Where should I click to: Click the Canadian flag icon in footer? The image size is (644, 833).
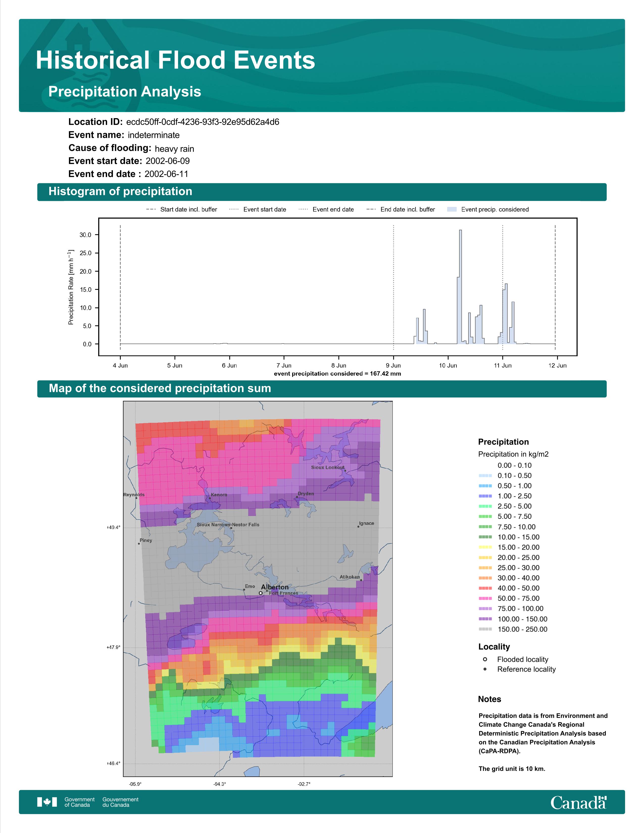47,802
